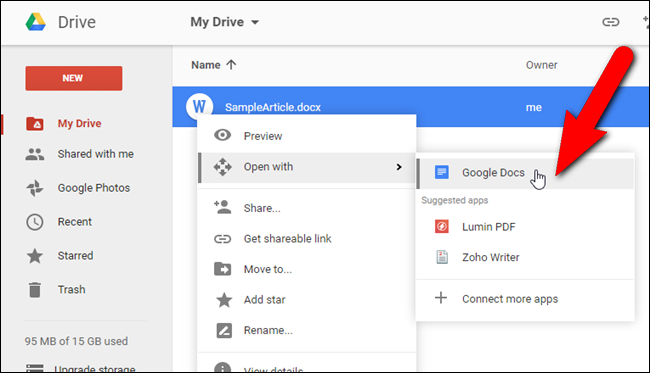Click the Lumin PDF red icon
650x373 pixels.
[441, 227]
